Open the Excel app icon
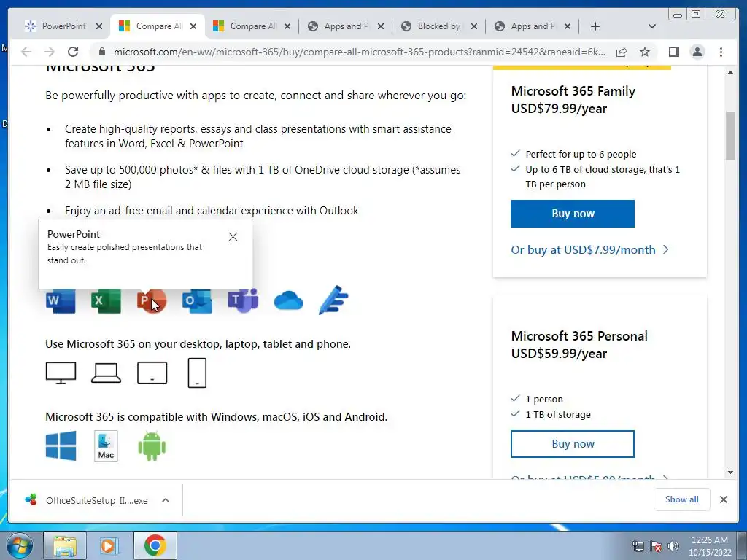 tap(106, 301)
